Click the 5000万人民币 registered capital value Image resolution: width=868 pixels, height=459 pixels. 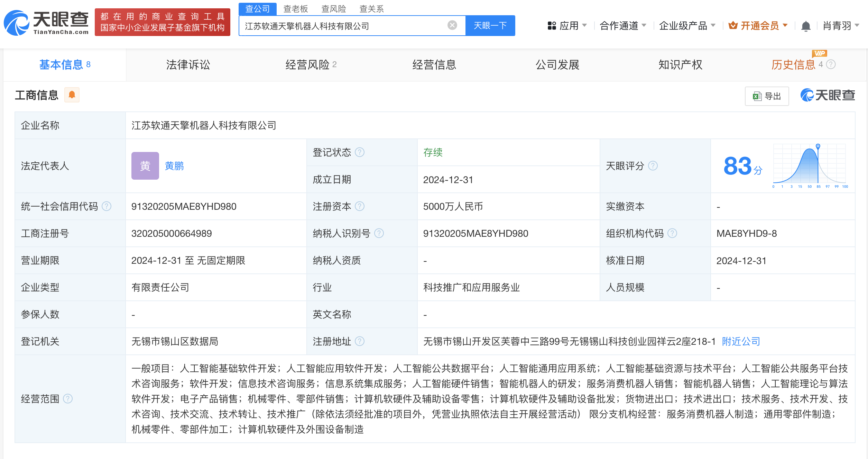click(453, 207)
